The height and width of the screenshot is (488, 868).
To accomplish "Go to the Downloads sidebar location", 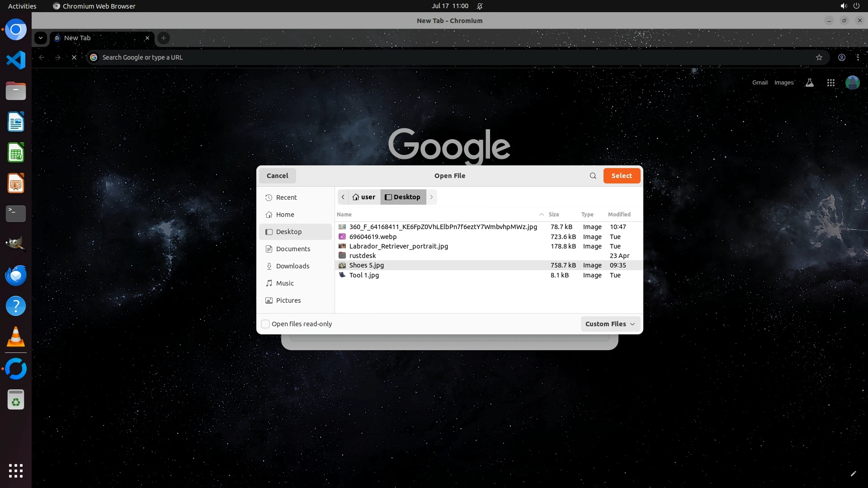I will (292, 266).
